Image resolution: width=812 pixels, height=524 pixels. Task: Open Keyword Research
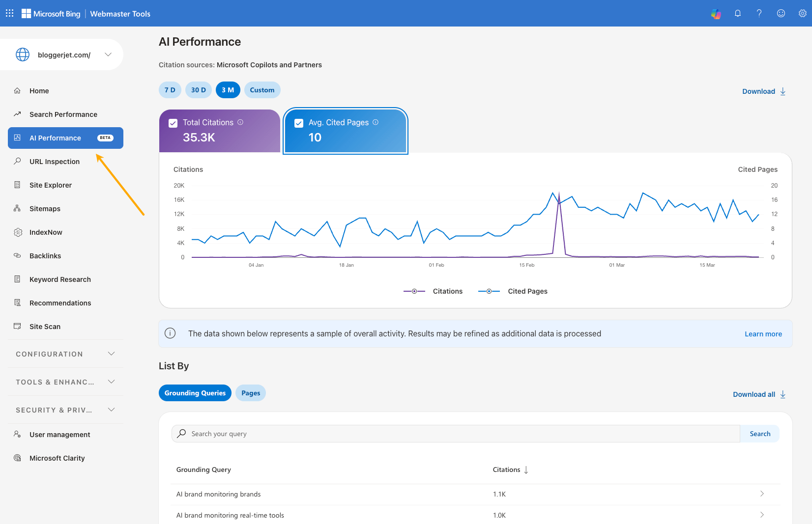[60, 279]
